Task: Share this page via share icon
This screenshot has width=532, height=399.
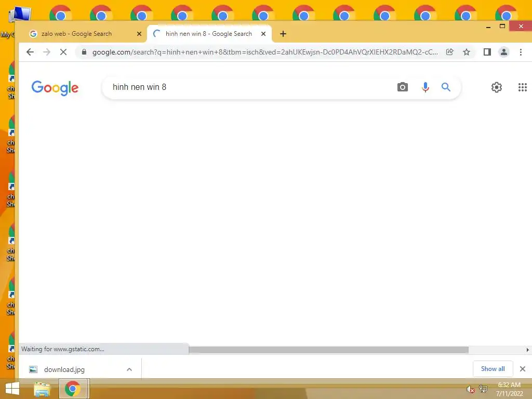Action: click(449, 52)
